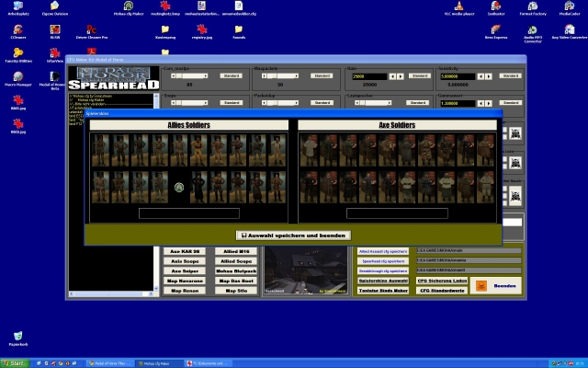The width and height of the screenshot is (588, 368).
Task: Open the Sounds folder on desktop
Action: [239, 32]
